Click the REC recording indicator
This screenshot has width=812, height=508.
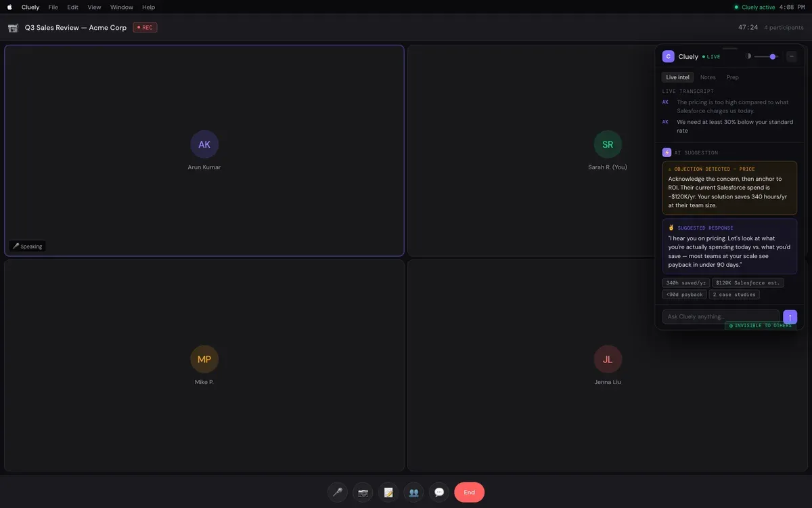(x=145, y=28)
